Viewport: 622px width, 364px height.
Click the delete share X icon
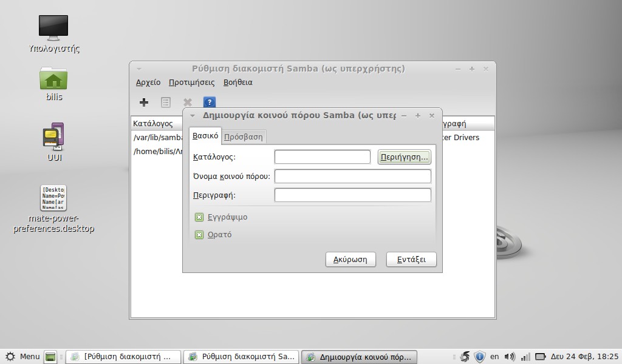188,102
